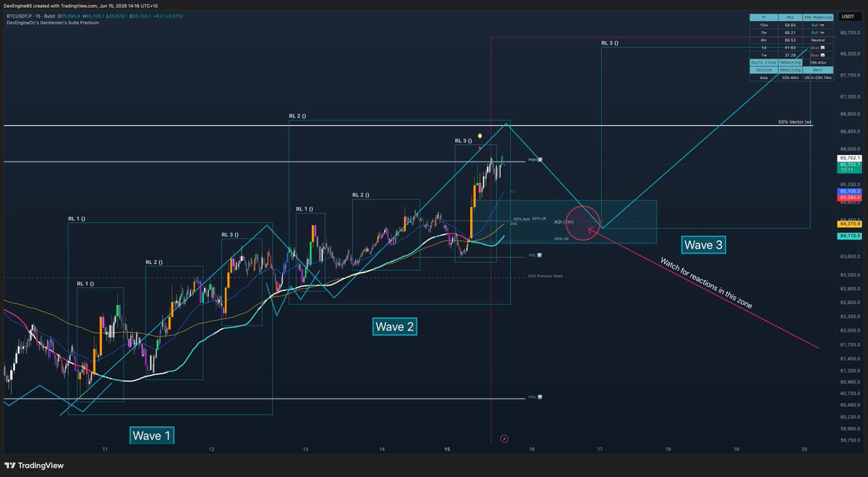Click the 'Watch for reactions in this zone' note

[706, 283]
